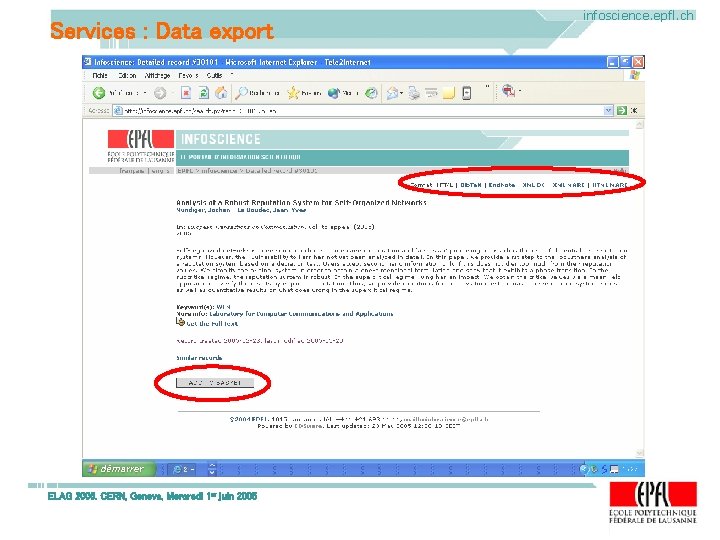Click the handheld device toolbar icon
The width and height of the screenshot is (720, 540).
[x=467, y=93]
